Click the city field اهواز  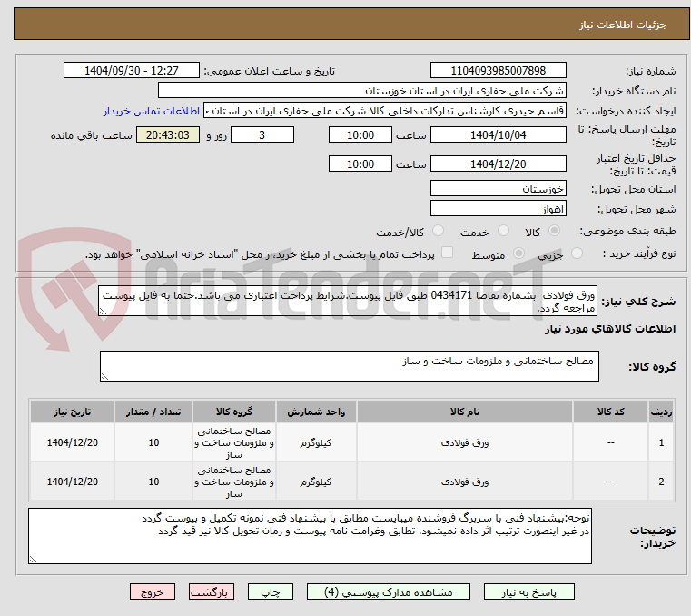pos(498,209)
